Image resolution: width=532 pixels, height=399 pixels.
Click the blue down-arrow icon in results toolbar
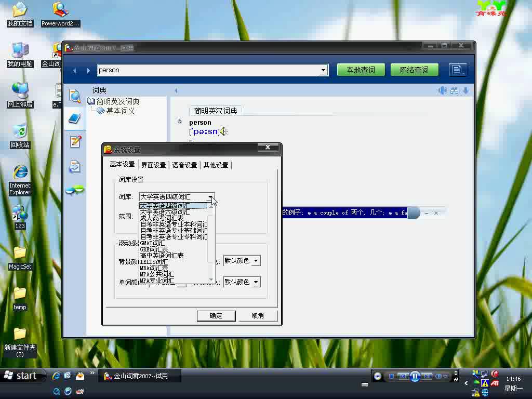pos(466,90)
